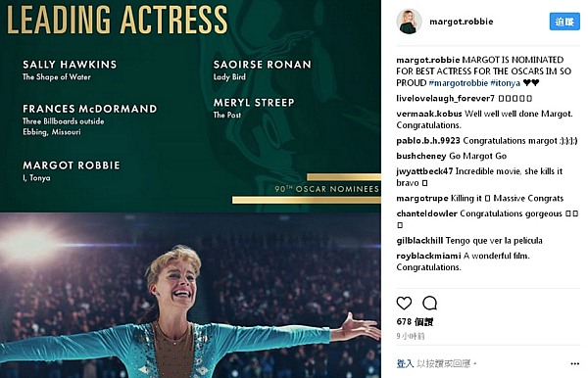Open the #itonya hashtag
This screenshot has width=588, height=378.
pos(505,83)
